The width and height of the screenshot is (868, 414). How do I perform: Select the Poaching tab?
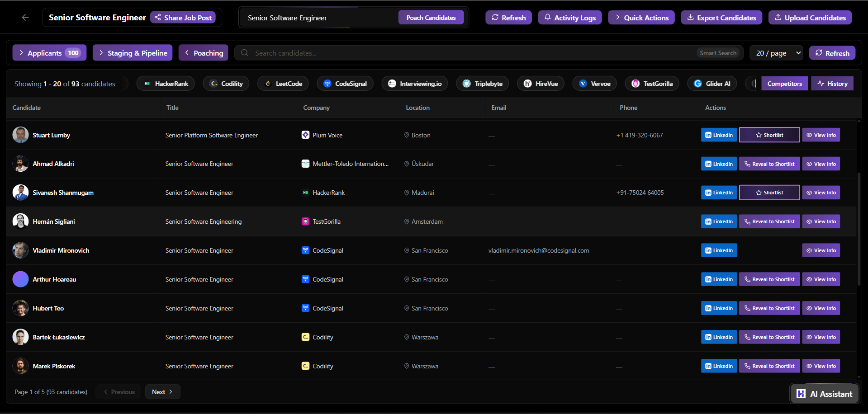tap(204, 53)
